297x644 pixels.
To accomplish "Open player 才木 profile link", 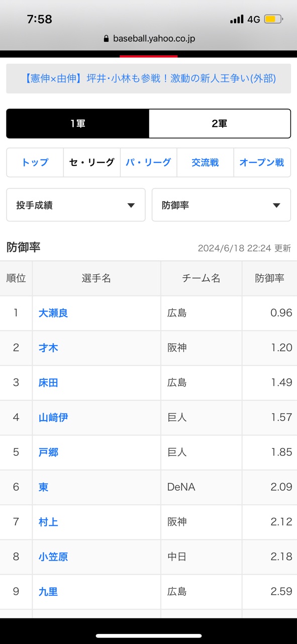I will 48,348.
